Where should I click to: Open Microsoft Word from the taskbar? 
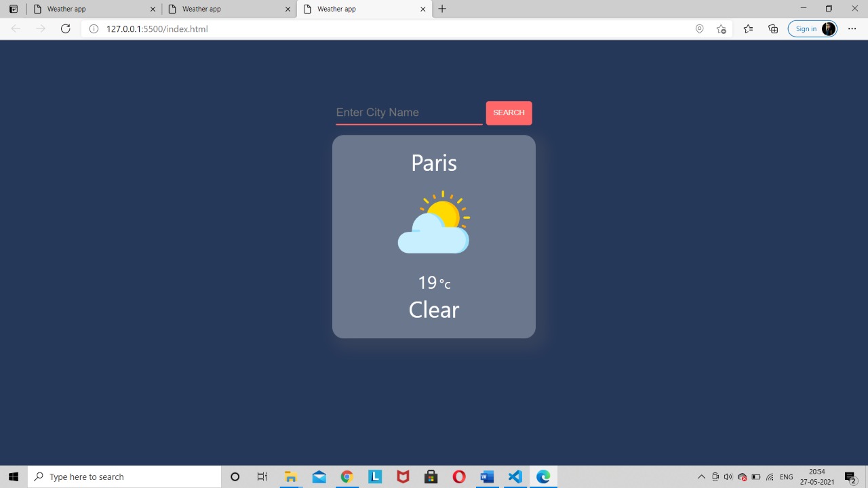click(487, 476)
